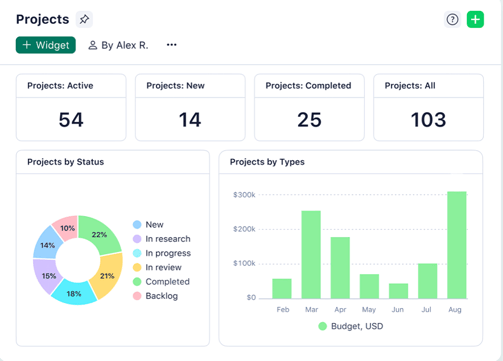Open the help question mark icon
This screenshot has height=361, width=503.
(x=452, y=19)
